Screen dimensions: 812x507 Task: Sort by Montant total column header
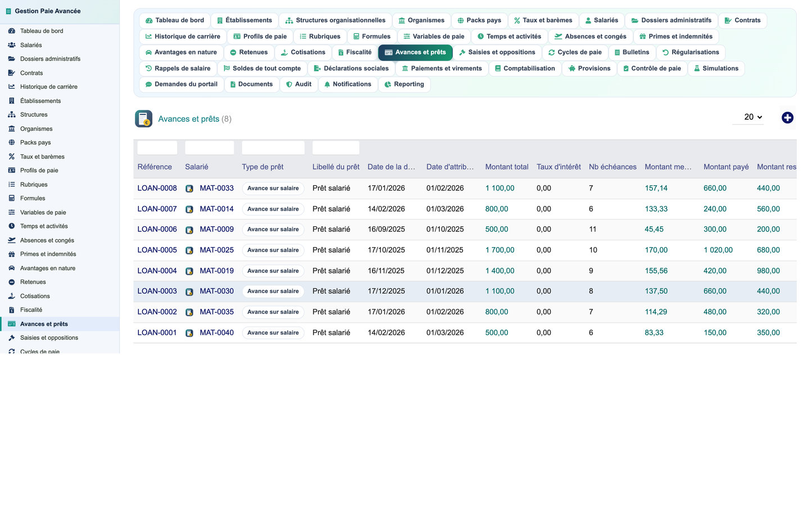[x=507, y=167]
